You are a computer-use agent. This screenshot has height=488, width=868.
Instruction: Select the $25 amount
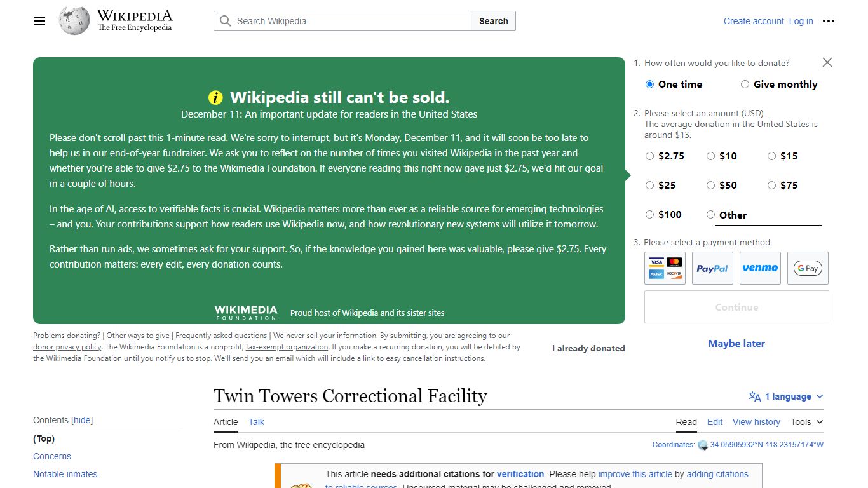pos(649,186)
